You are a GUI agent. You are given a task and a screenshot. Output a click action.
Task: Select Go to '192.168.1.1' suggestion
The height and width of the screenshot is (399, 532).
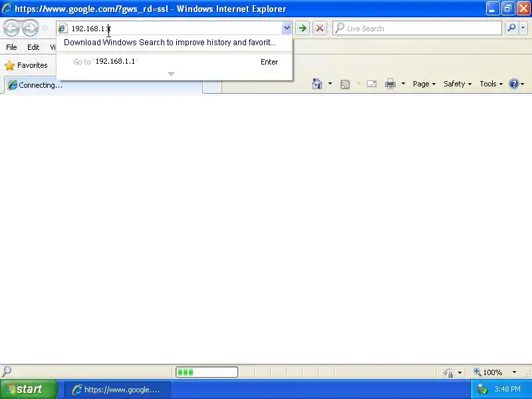[x=174, y=62]
